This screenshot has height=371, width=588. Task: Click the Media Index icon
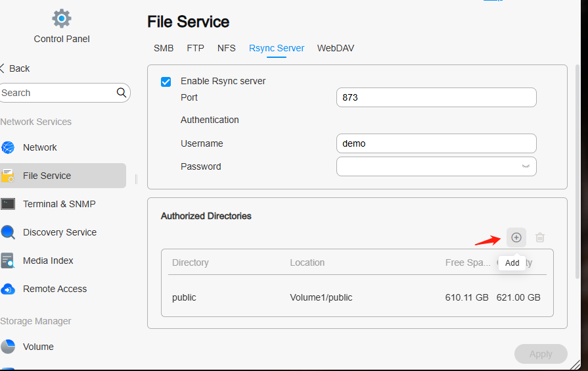click(x=8, y=260)
